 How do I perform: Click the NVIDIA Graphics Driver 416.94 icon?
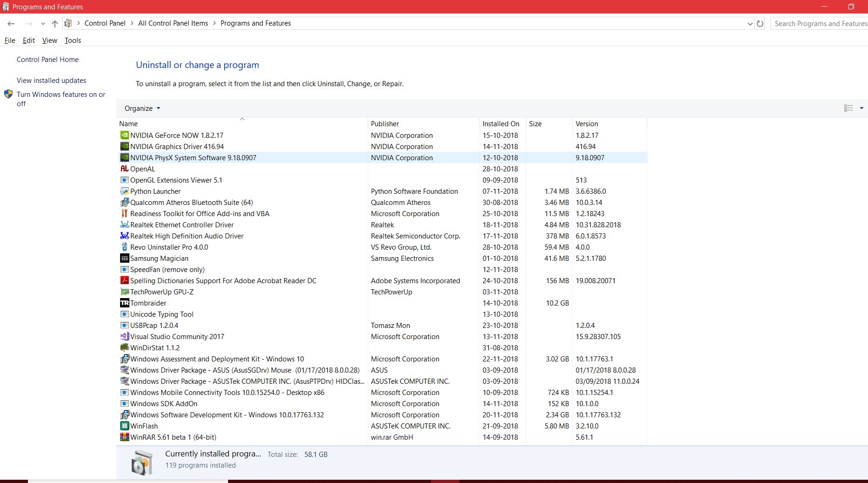pos(124,147)
